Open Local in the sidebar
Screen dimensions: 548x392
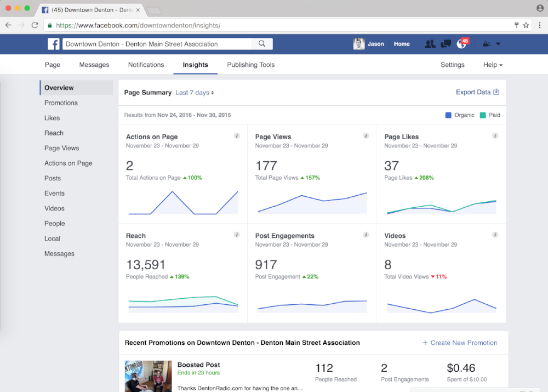[x=52, y=238]
